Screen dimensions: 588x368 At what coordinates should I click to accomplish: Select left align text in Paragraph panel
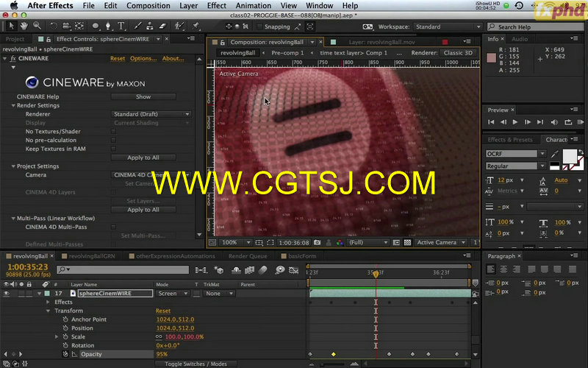coord(490,269)
